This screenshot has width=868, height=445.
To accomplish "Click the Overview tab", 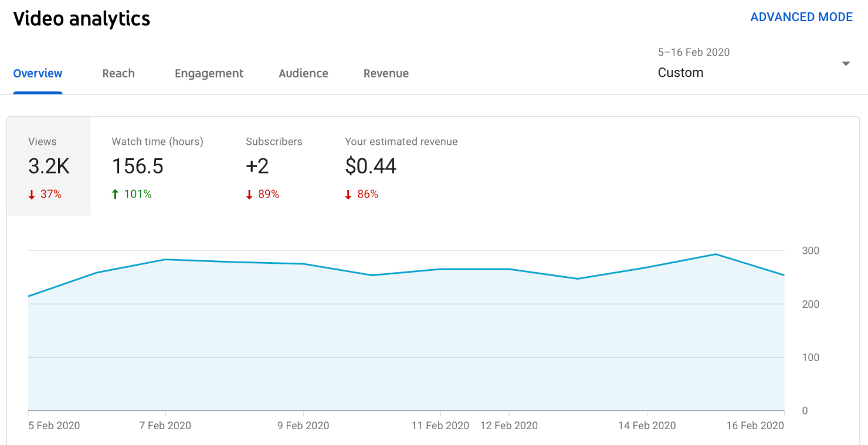I will (x=38, y=73).
